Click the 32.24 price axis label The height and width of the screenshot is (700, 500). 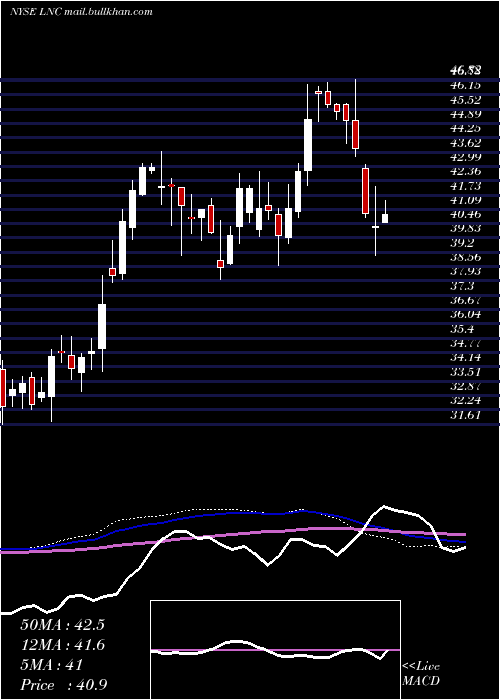[x=465, y=400]
